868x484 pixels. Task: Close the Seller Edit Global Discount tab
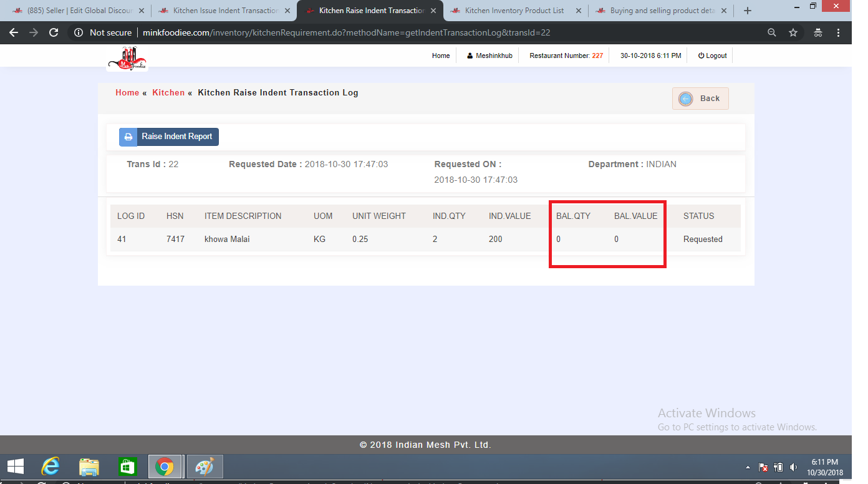pos(141,11)
